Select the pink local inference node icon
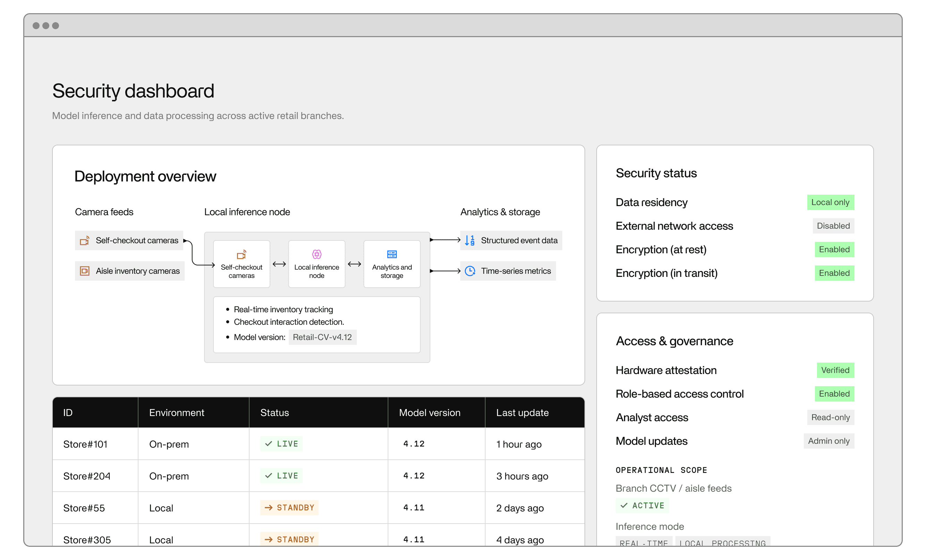 317,254
